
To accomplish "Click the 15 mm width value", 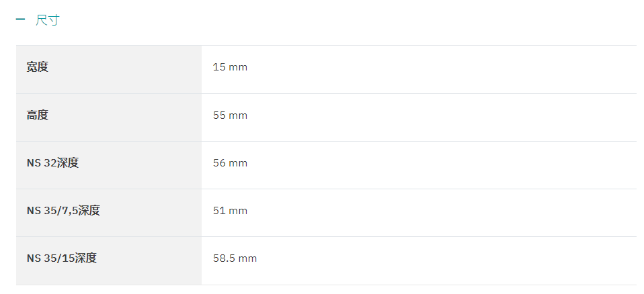I will click(x=230, y=67).
